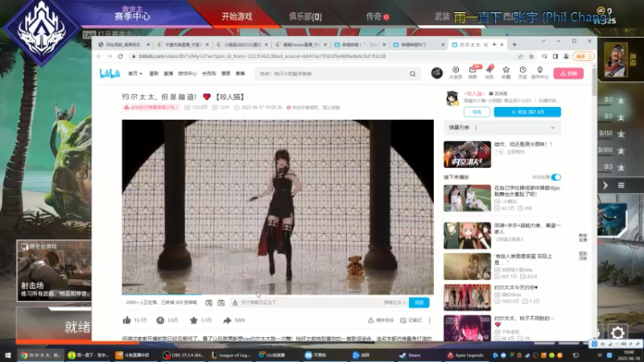Share the video with arrow icon

click(x=227, y=320)
